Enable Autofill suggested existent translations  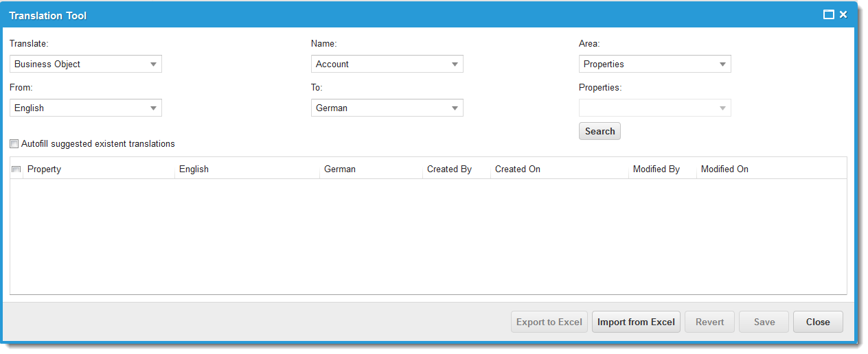(14, 144)
